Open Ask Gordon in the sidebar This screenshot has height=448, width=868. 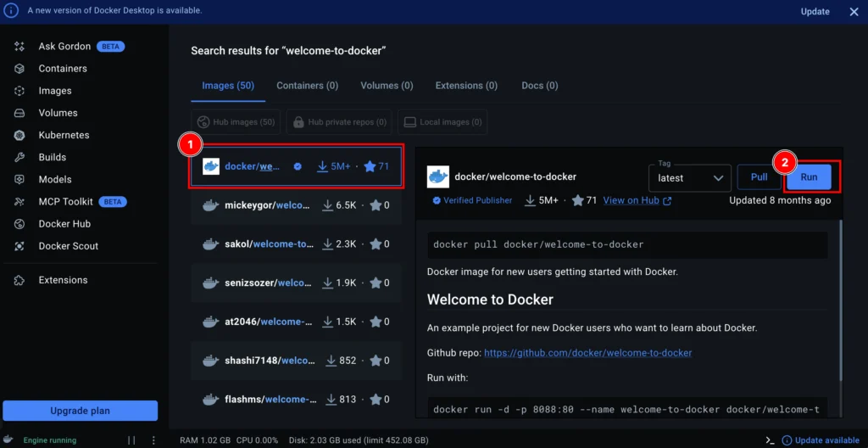[64, 46]
